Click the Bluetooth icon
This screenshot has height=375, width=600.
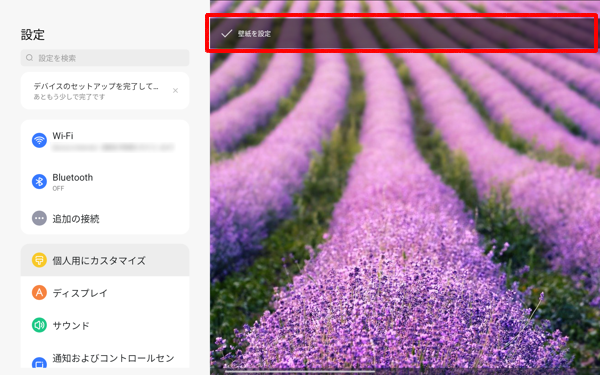(39, 182)
